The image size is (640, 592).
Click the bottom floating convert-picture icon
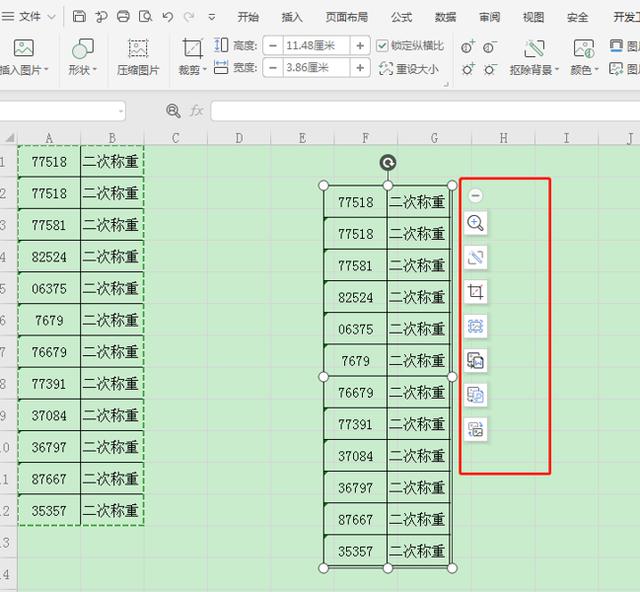[476, 429]
